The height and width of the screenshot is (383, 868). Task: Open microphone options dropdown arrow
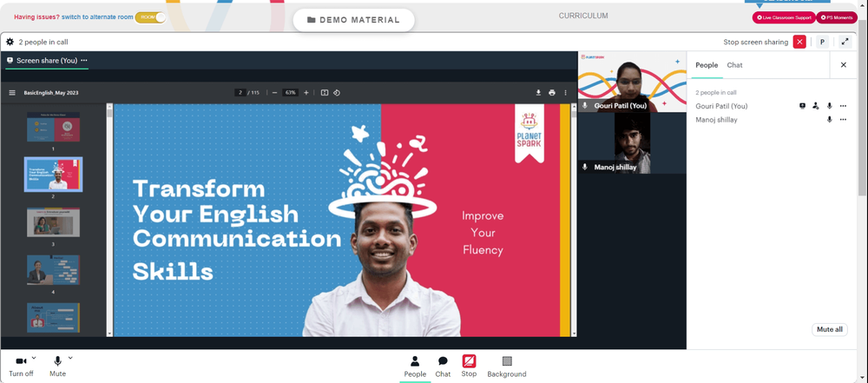[70, 358]
